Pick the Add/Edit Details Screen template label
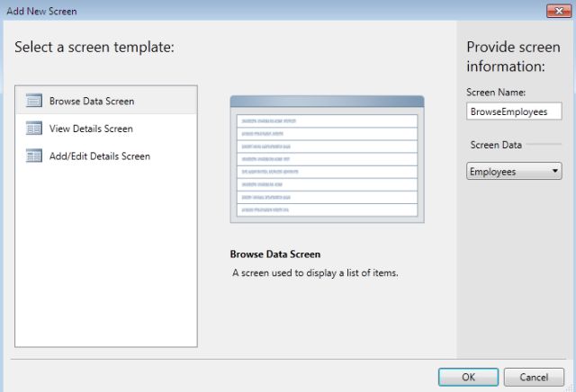 [99, 156]
